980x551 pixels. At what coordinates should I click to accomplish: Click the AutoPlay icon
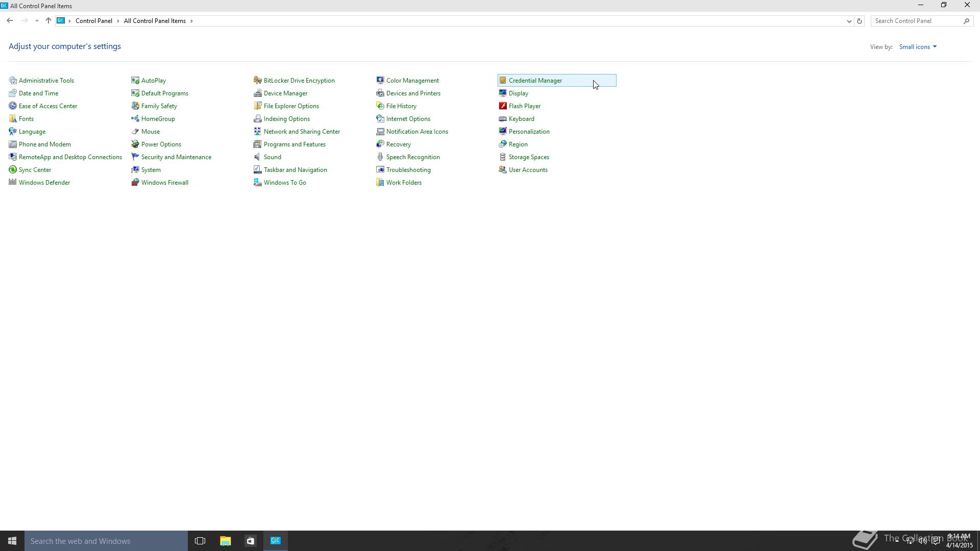(135, 81)
